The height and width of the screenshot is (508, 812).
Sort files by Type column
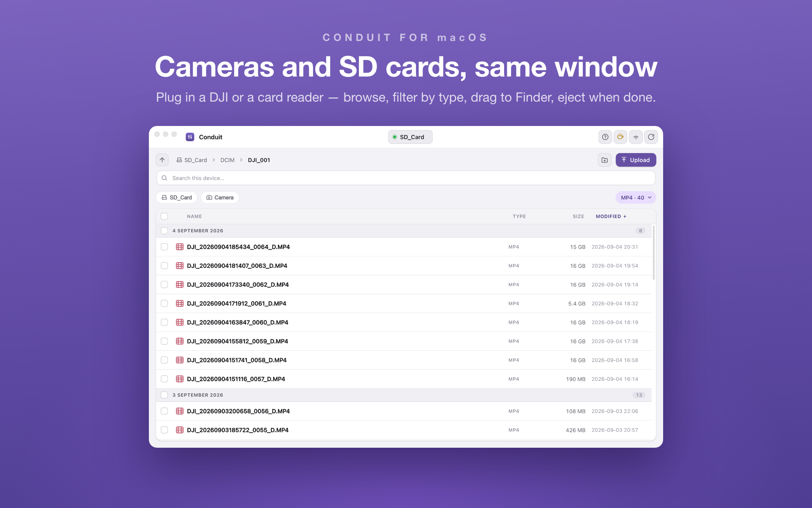(x=519, y=216)
